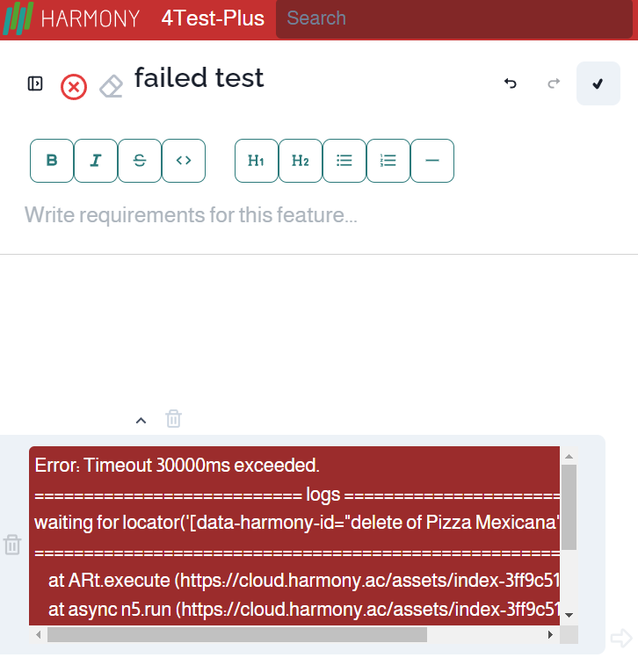Collapse the step with the up chevron
Viewport: 638px width, 672px height.
click(x=141, y=420)
